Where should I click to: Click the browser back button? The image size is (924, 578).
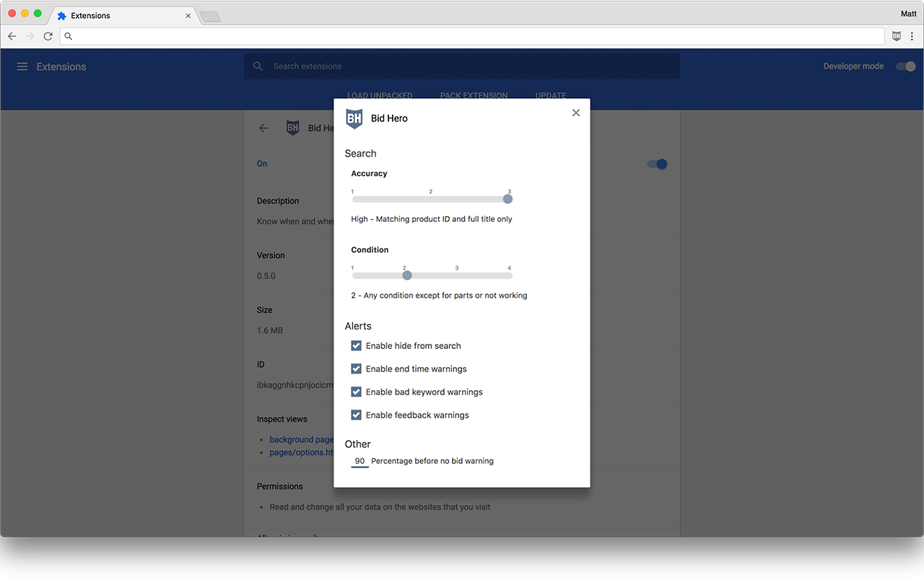coord(12,36)
